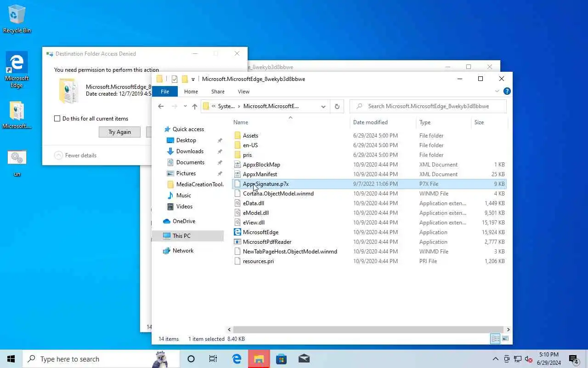Screen dimensions: 588x368
Task: Open the Recycle Bin desktop icon
Action: (x=17, y=19)
